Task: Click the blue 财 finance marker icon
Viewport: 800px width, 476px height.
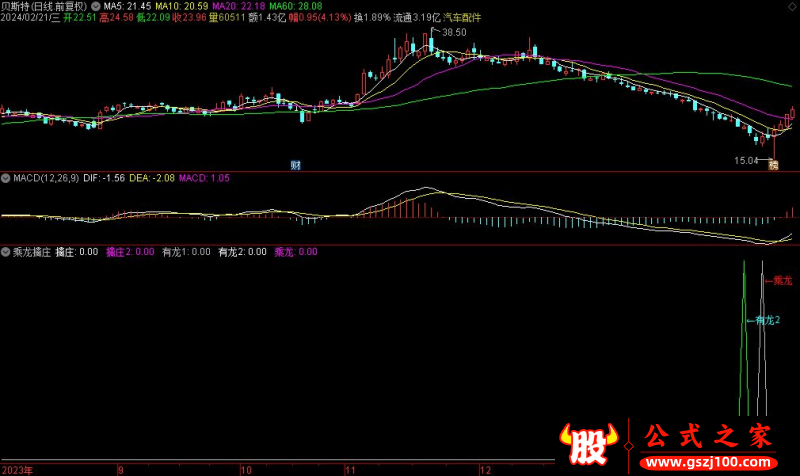Action: (x=296, y=165)
